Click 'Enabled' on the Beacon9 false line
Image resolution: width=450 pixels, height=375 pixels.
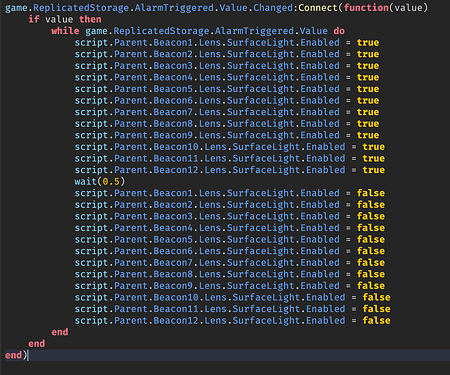pyautogui.click(x=320, y=286)
